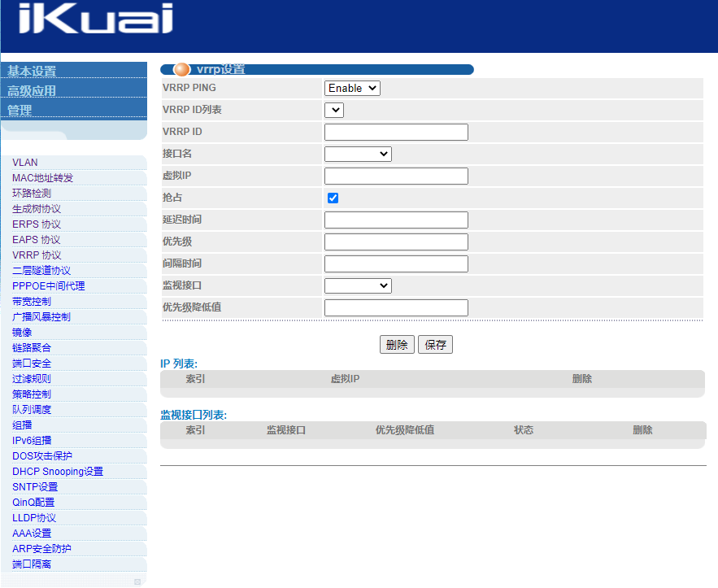Image resolution: width=718 pixels, height=588 pixels.
Task: Click the 间隔时间 input field
Action: pos(396,264)
